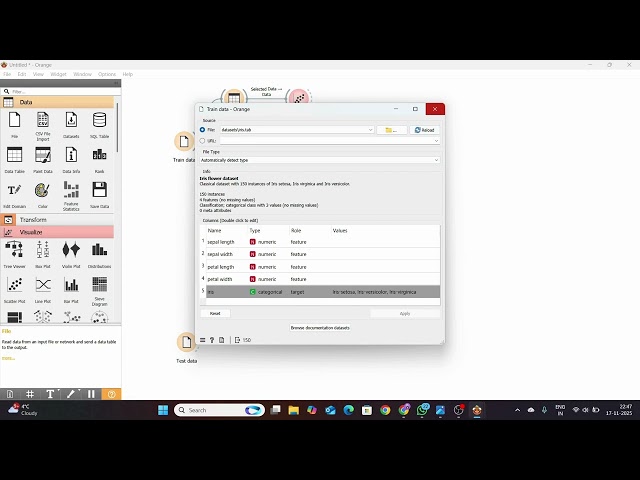
Task: Open the Window menu
Action: 82,74
